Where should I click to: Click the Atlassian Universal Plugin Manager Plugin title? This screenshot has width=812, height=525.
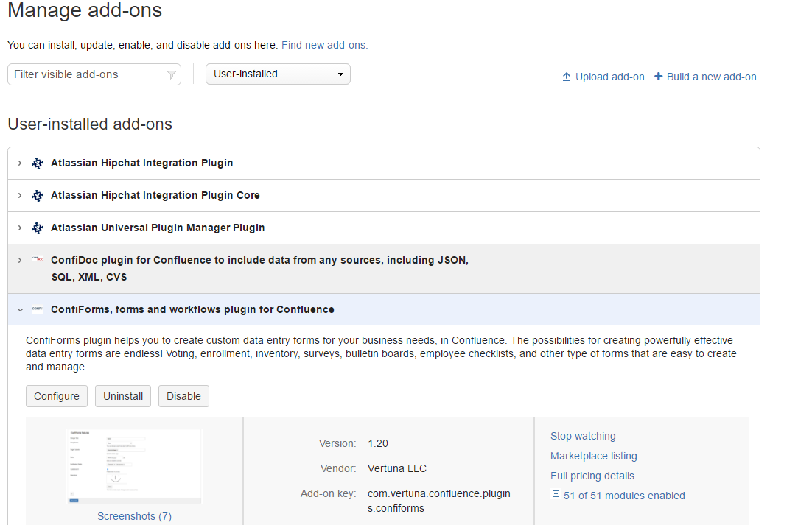(158, 228)
